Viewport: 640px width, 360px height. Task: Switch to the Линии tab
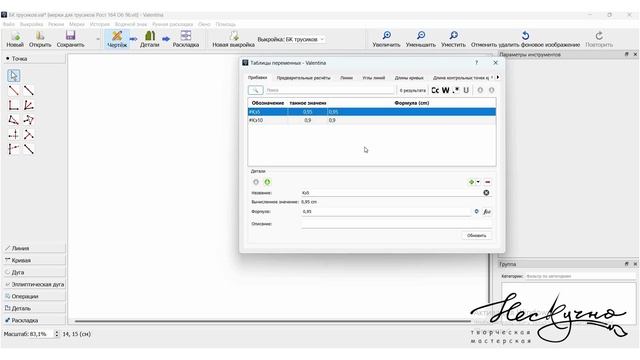[x=346, y=78]
